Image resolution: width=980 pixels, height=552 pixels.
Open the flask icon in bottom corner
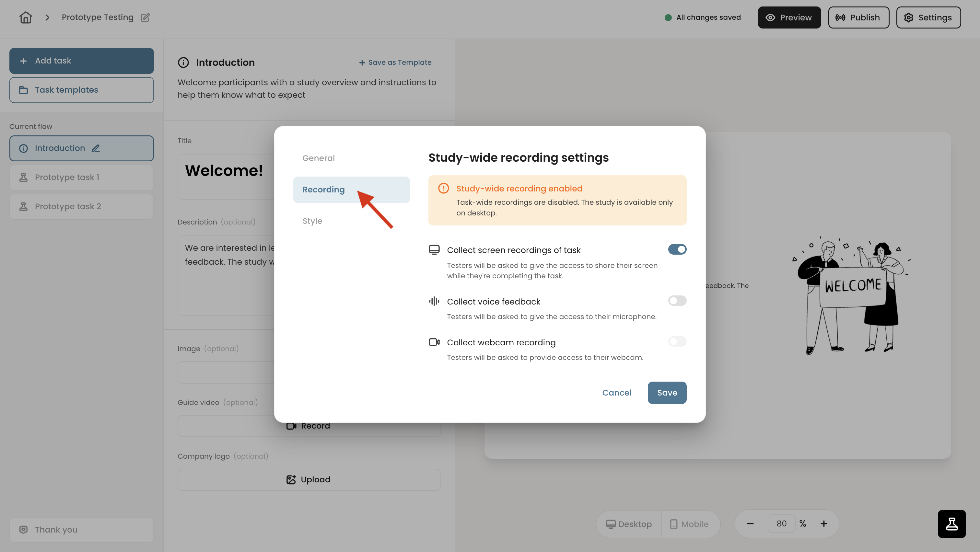click(951, 523)
